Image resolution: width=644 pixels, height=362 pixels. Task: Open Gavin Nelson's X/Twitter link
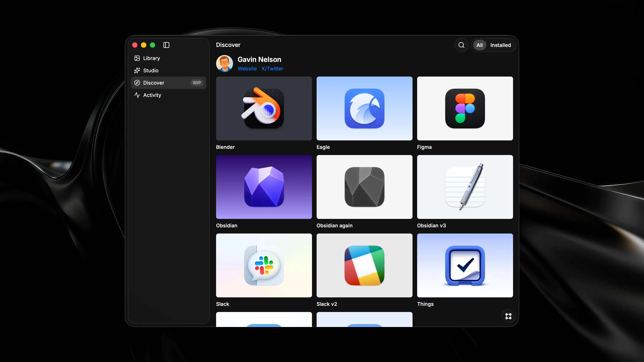pyautogui.click(x=272, y=69)
